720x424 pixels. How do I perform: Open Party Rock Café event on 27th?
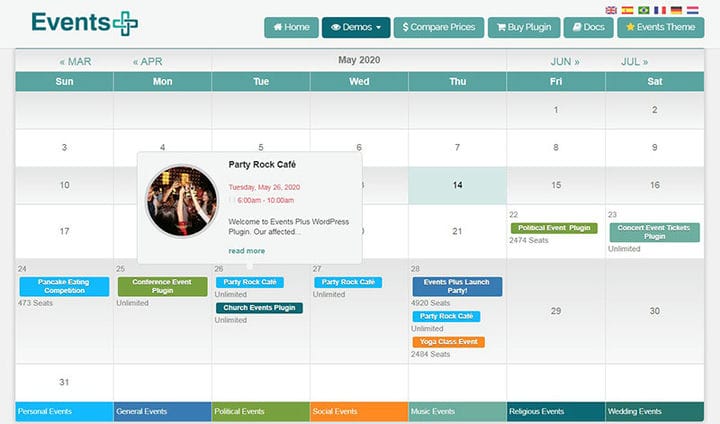pyautogui.click(x=348, y=282)
